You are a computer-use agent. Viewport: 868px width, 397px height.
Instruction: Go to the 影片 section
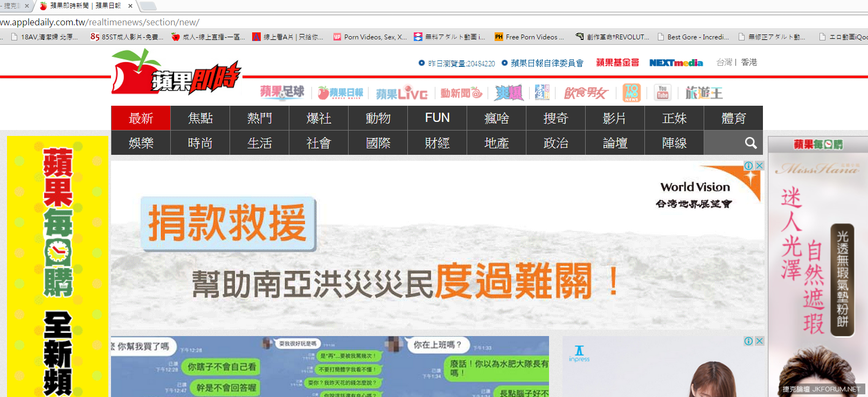615,118
